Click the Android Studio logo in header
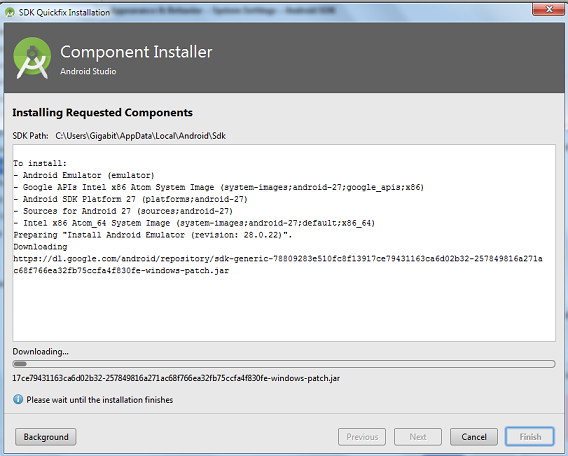The height and width of the screenshot is (456, 568). 32,58
